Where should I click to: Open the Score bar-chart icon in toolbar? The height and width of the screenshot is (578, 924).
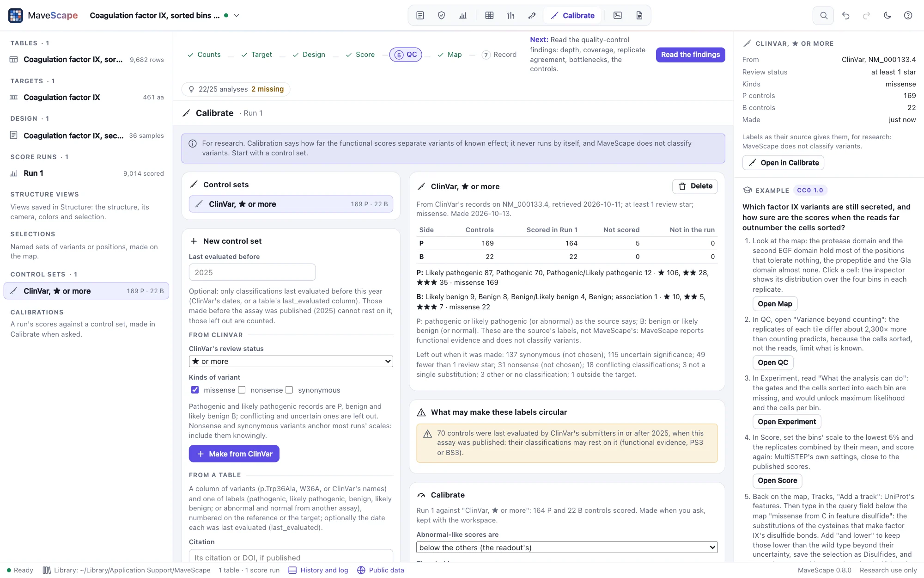tap(463, 15)
